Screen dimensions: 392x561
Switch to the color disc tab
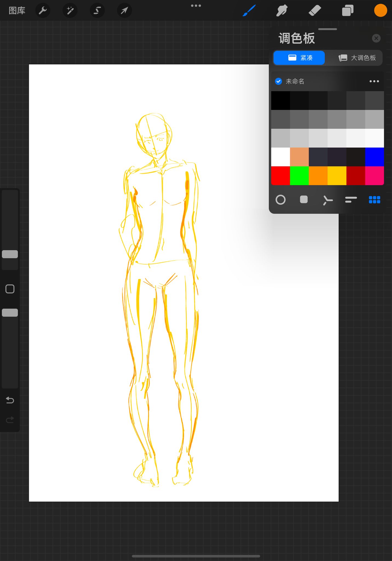(281, 200)
